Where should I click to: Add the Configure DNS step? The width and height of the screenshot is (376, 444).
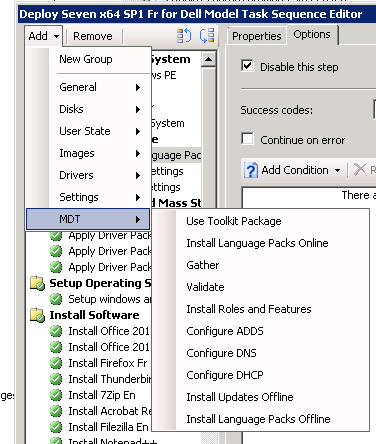[261, 353]
